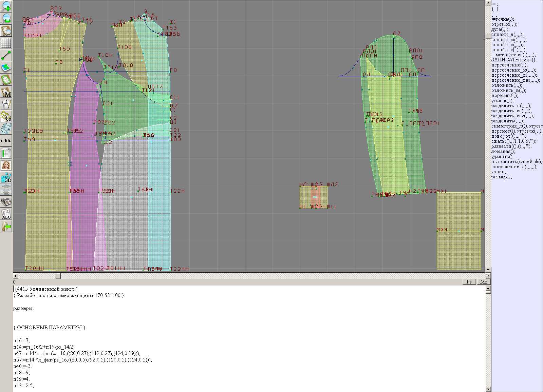Click the pattern piece with letter M icon
The width and height of the screenshot is (543, 392).
6,92
